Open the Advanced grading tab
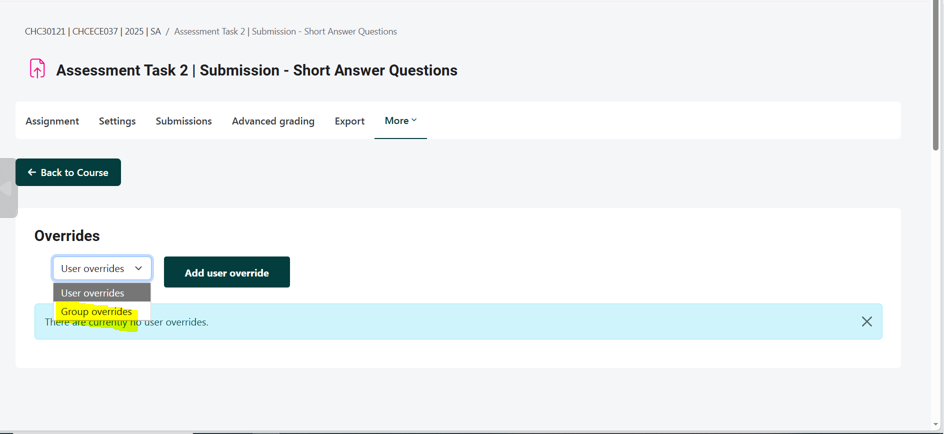Image resolution: width=944 pixels, height=434 pixels. pos(273,121)
